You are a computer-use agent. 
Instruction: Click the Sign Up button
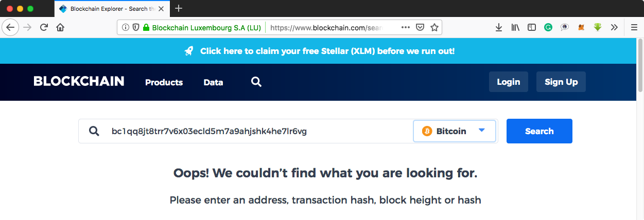coord(561,82)
